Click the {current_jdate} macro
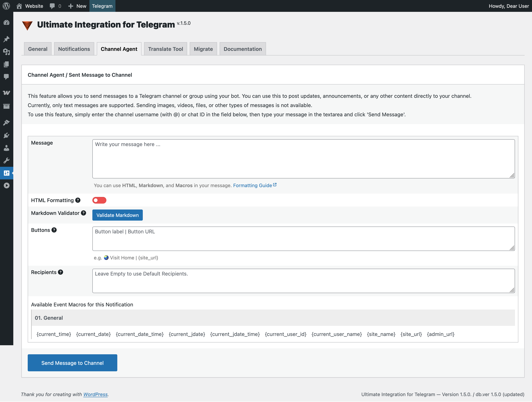The width and height of the screenshot is (532, 402). tap(187, 334)
